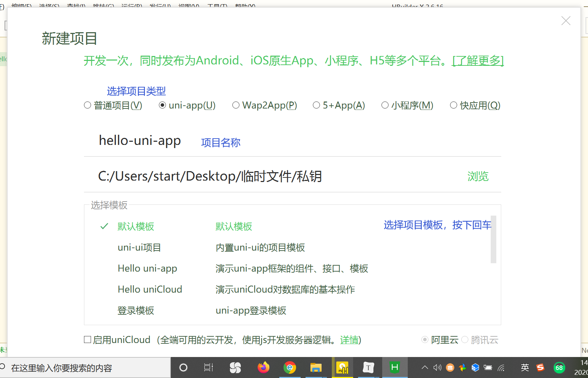The width and height of the screenshot is (588, 378).
Task: Select 腾讯云 cloud provider
Action: pyautogui.click(x=480, y=340)
